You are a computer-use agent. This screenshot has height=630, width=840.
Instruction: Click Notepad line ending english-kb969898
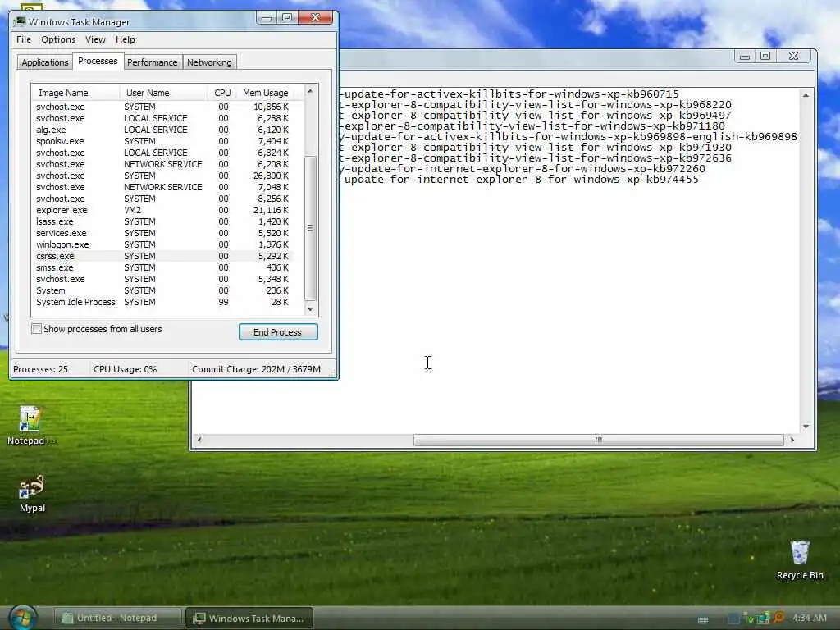(568, 137)
